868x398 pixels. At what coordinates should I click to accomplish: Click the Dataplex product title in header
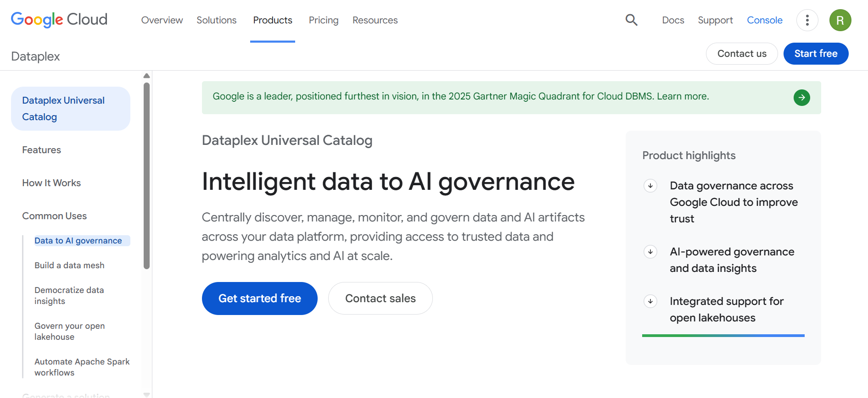pyautogui.click(x=35, y=56)
